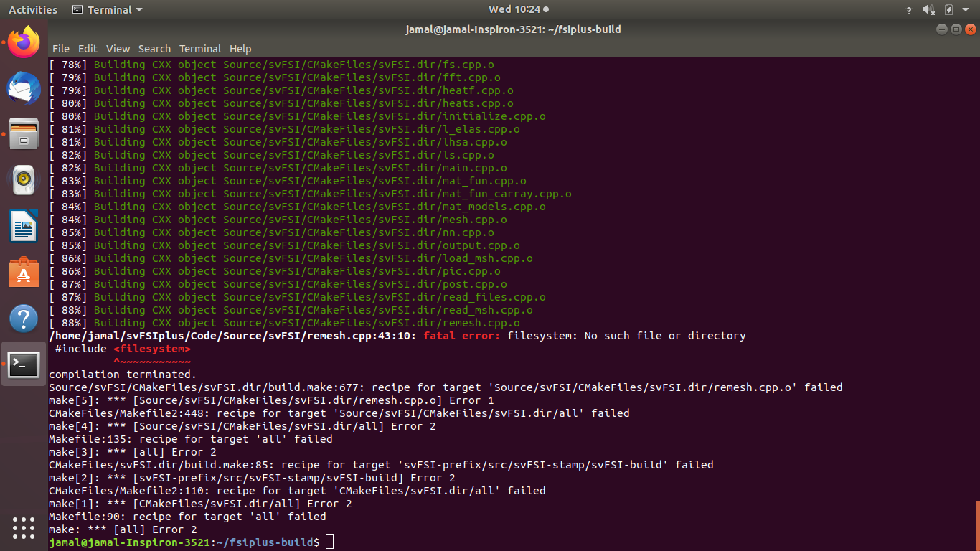Click the make[2] svFSI-stamp Error 2 line
980x551 pixels.
252,478
